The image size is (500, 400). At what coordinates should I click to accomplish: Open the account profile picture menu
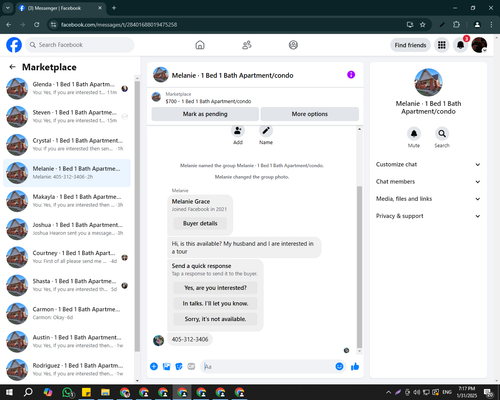[x=479, y=45]
